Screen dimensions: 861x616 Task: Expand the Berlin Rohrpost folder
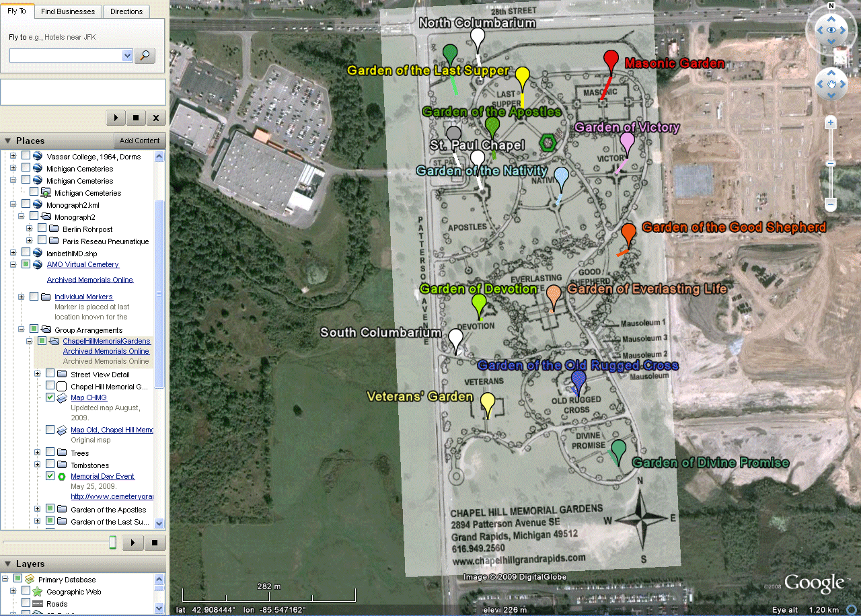[30, 229]
